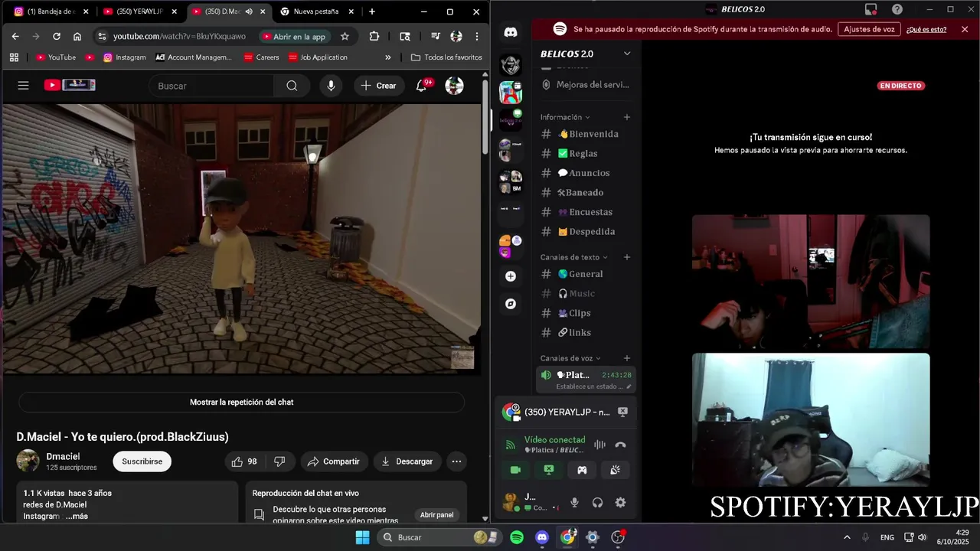Image resolution: width=980 pixels, height=551 pixels.
Task: Toggle noise suppression waveform icon
Action: pos(599,445)
